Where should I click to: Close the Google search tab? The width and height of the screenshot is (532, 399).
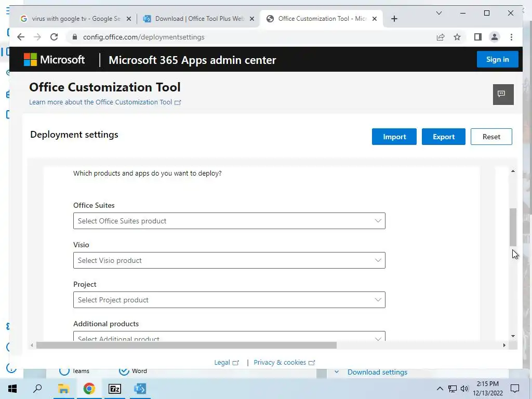(x=129, y=19)
